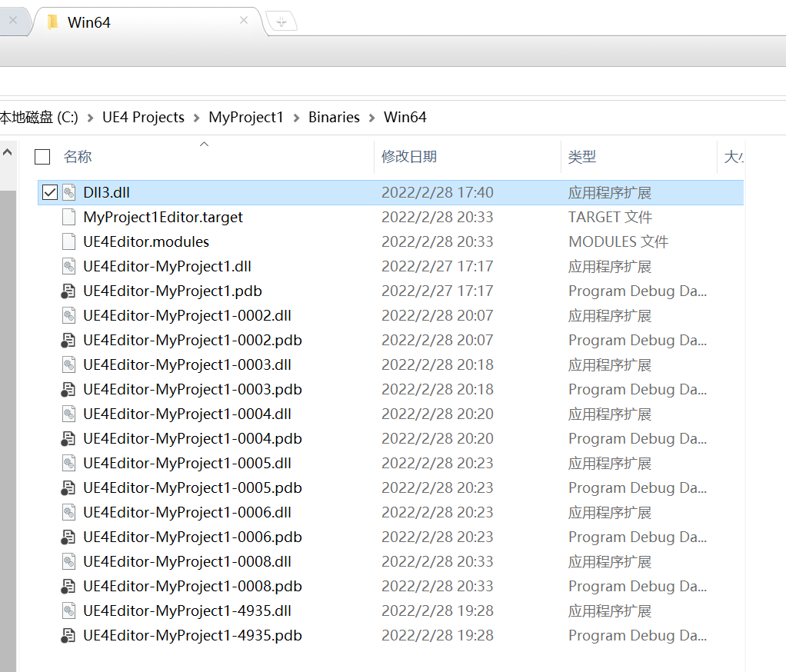Click the navigation pane scrollbar
Screen dimensions: 786x672
[8, 431]
